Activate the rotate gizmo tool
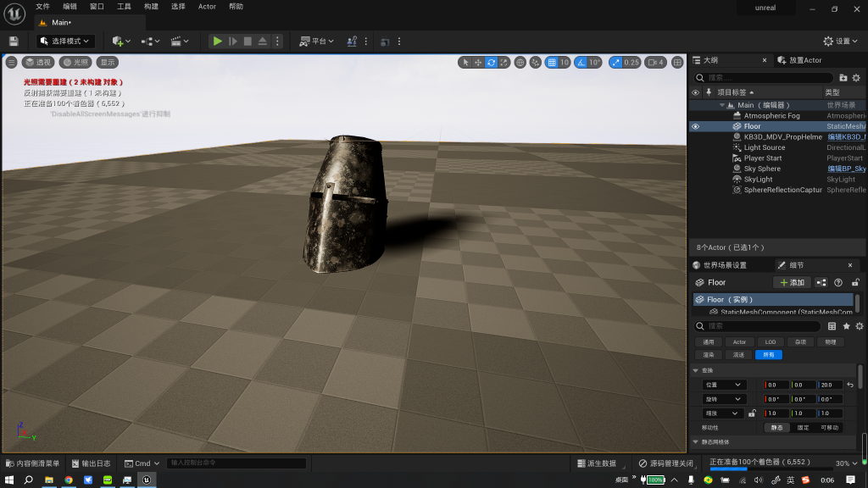The image size is (868, 488). click(x=491, y=63)
